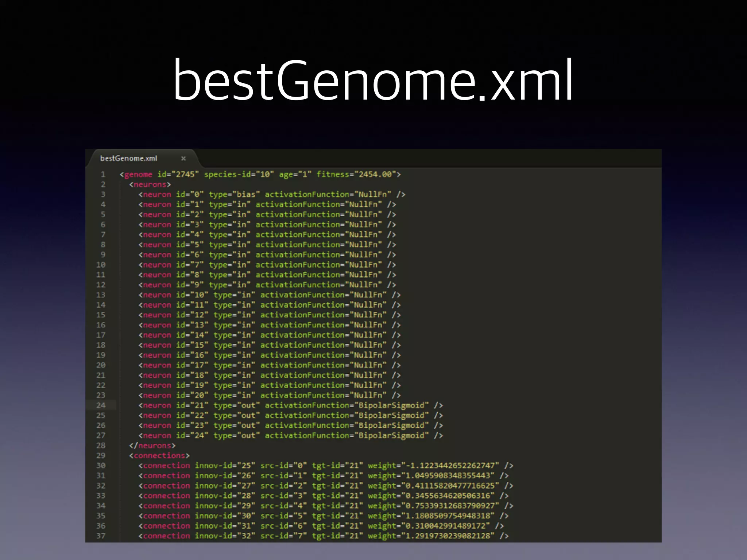
Task: Click neuron id="0" type="bias" line
Action: point(272,195)
